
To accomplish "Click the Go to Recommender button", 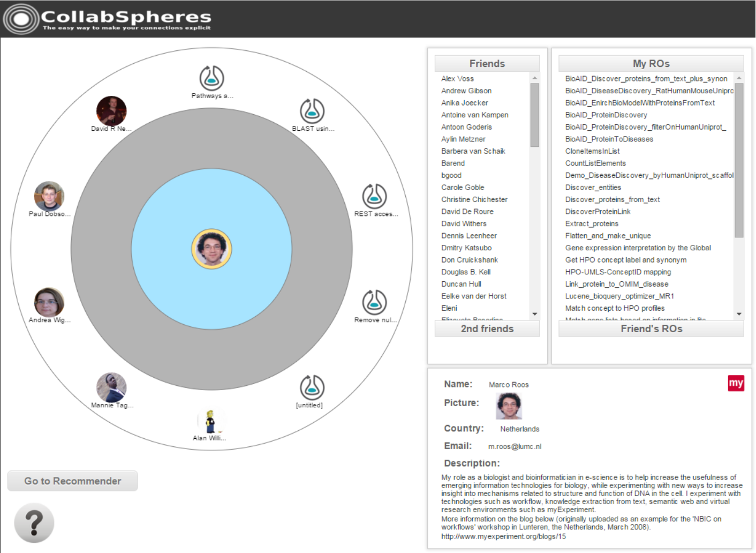I will tap(73, 481).
